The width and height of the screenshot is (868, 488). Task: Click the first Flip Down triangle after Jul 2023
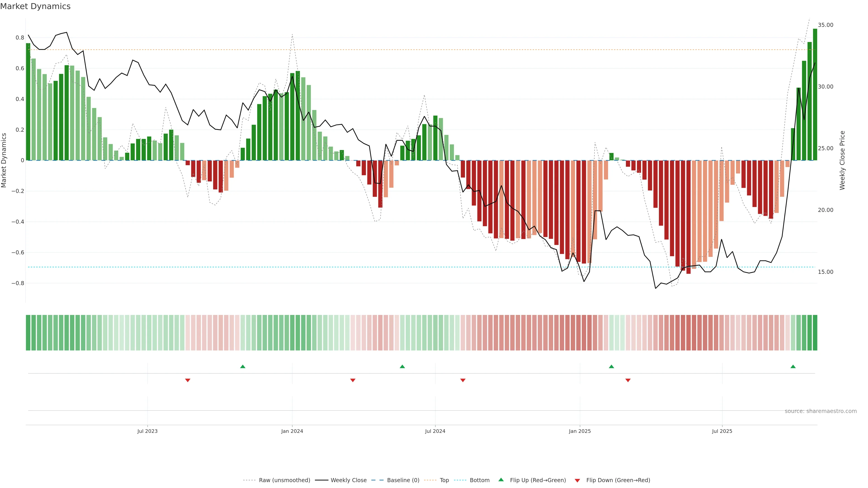188,380
